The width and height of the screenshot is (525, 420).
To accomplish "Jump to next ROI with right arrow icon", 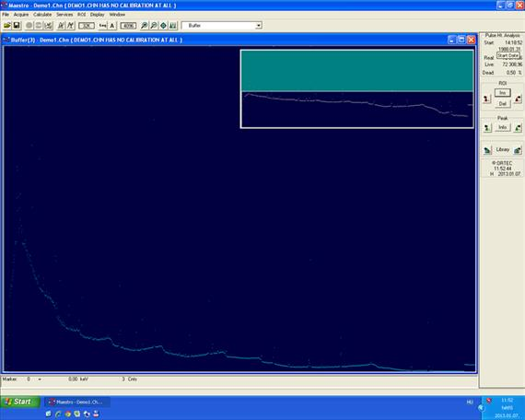I will [518, 99].
